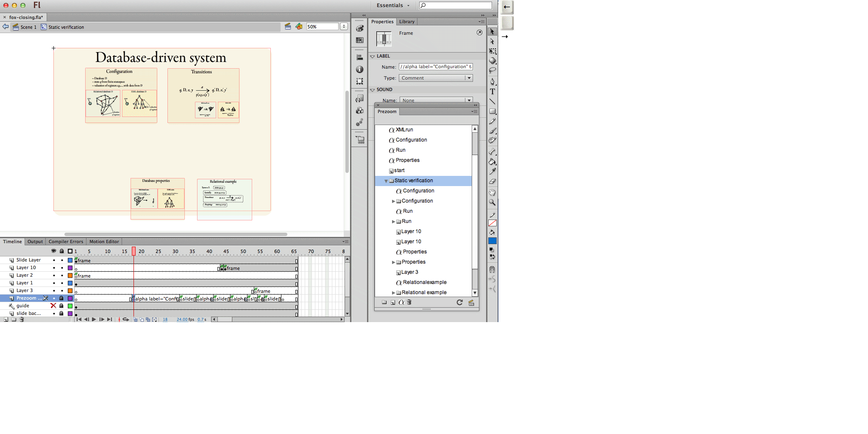Image resolution: width=868 pixels, height=434 pixels.
Task: Click the refresh icon in Prezoom panel
Action: coord(459,302)
